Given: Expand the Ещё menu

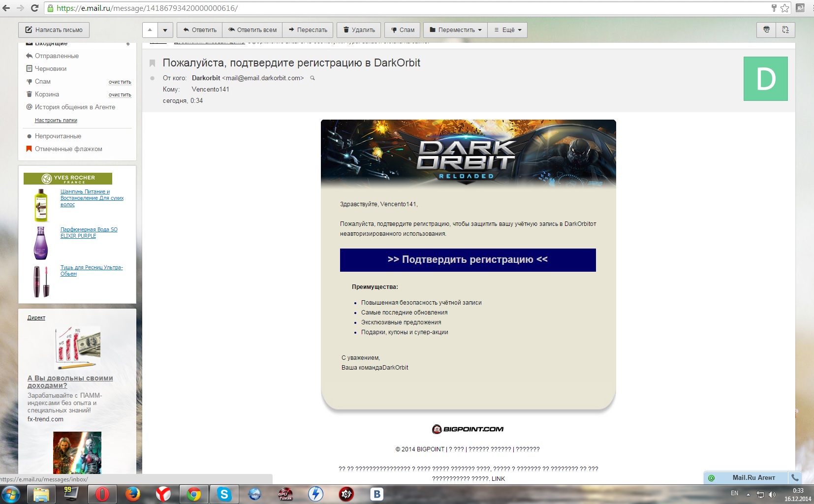Looking at the screenshot, I should tap(508, 30).
